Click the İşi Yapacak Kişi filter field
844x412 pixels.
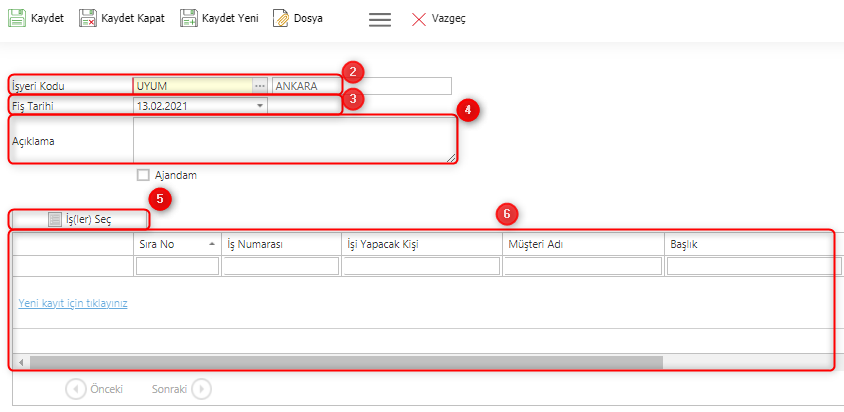[x=420, y=266]
